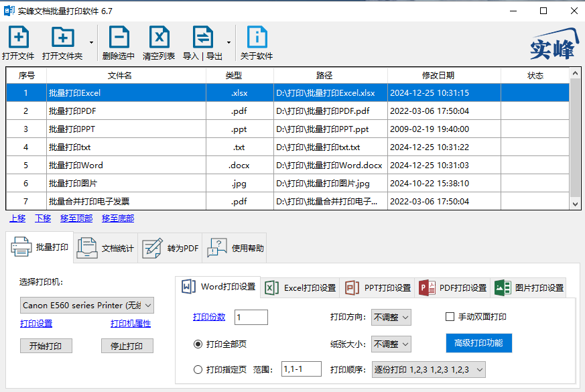585x392 pixels.
Task: Select the 打印指定页 radio button
Action: coord(198,370)
